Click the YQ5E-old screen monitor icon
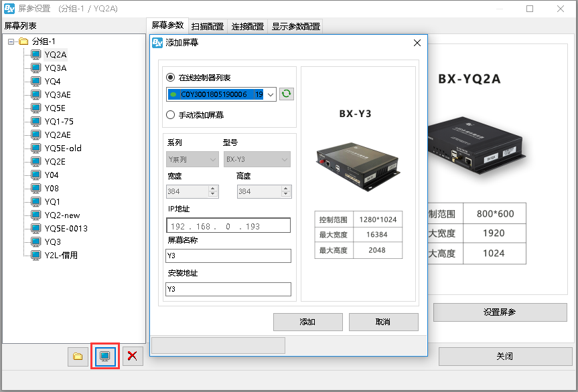The height and width of the screenshot is (392, 578). click(36, 148)
